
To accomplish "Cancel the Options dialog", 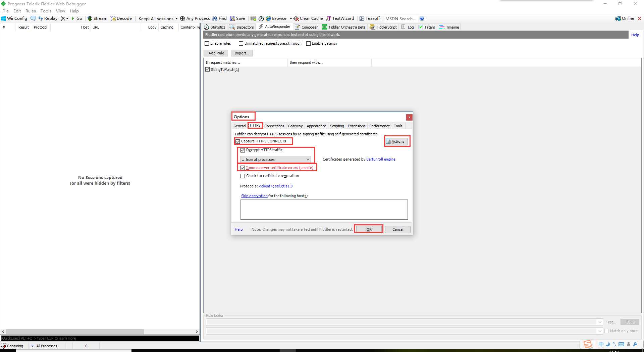I will pos(398,229).
